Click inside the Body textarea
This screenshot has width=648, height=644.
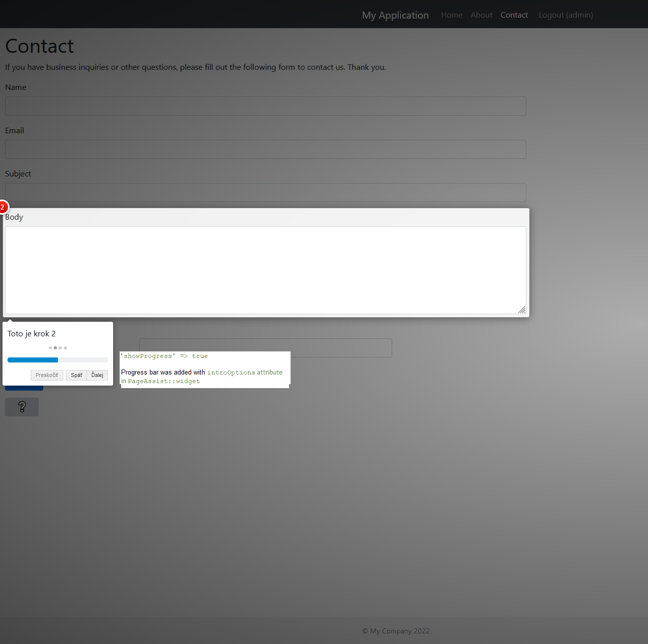point(265,270)
